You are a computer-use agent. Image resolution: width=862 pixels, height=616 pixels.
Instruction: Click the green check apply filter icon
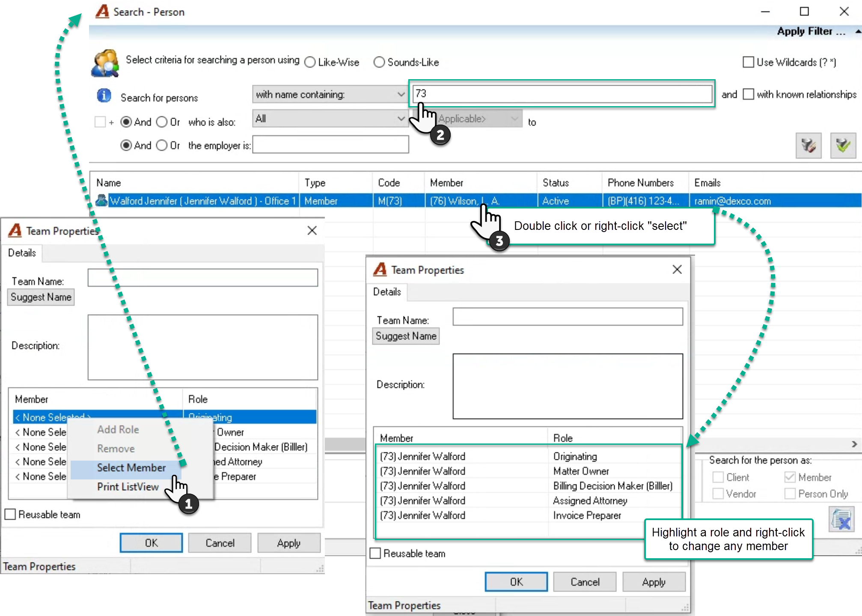843,146
